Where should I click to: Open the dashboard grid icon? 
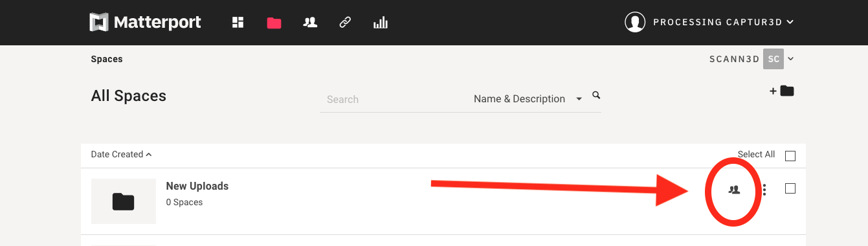pyautogui.click(x=238, y=23)
